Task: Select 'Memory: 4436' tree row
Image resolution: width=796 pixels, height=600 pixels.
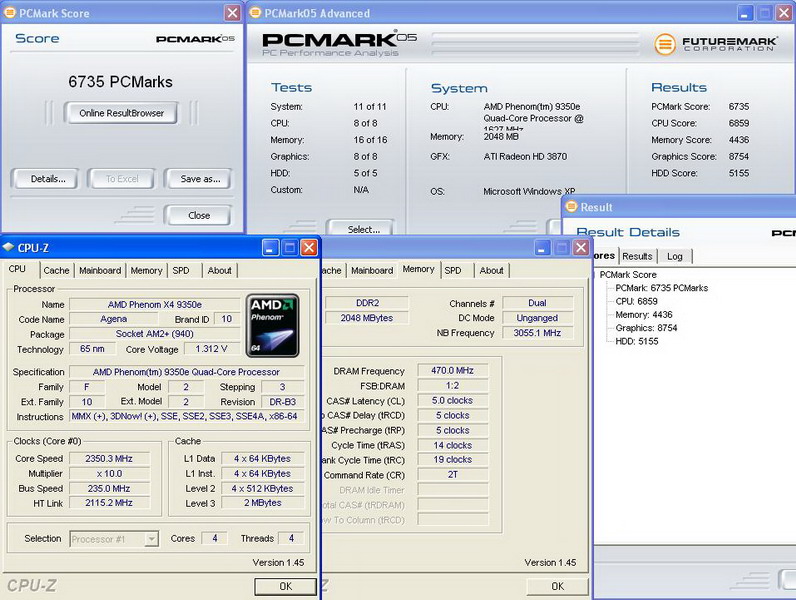Action: coord(644,315)
